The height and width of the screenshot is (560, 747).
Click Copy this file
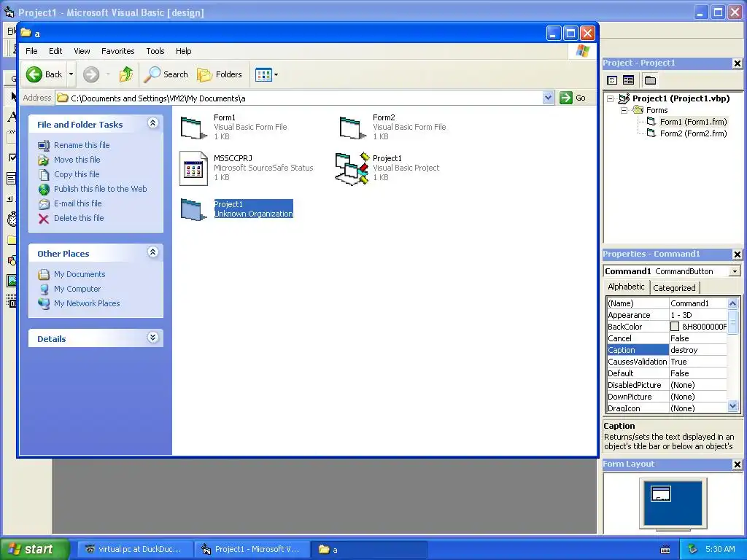click(x=76, y=174)
